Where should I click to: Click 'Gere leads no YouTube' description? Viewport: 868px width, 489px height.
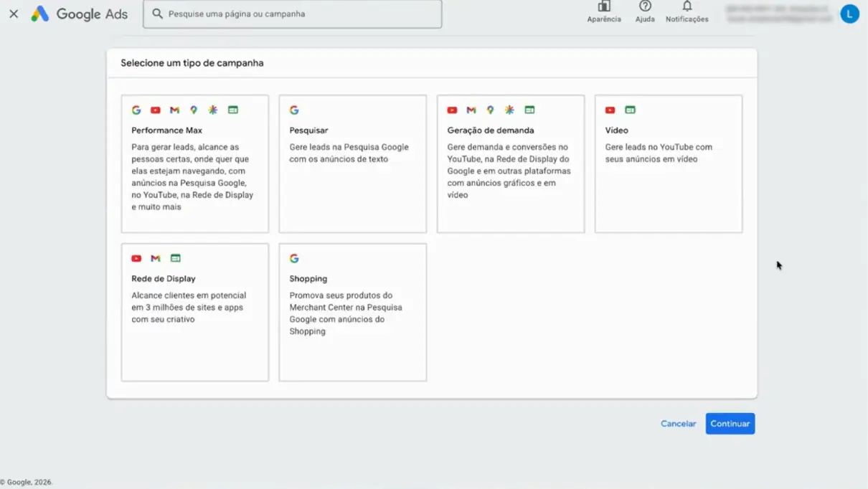point(659,153)
